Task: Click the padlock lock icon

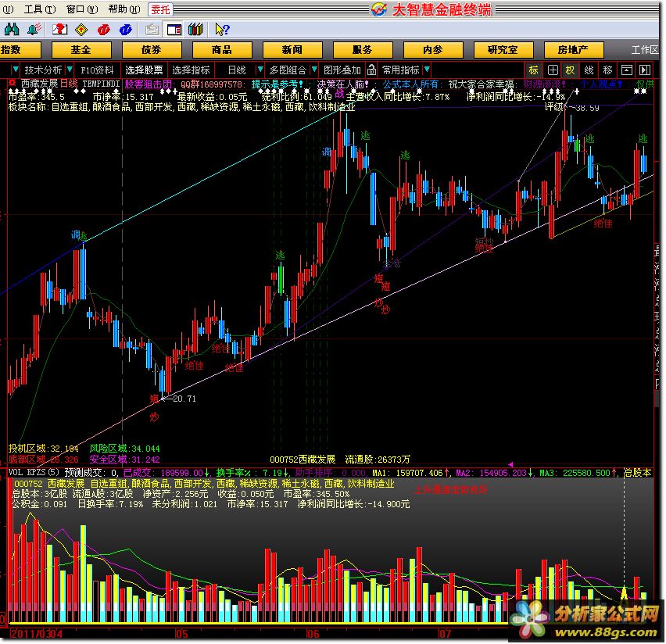Action: tap(371, 70)
